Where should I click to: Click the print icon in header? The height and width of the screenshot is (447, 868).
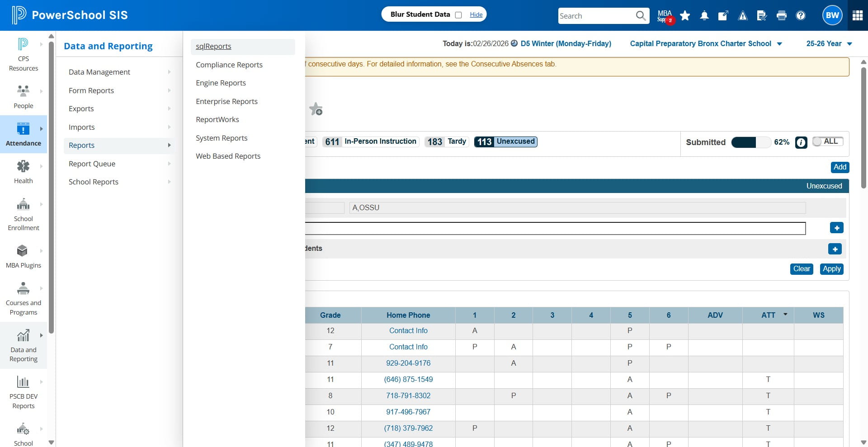click(781, 16)
